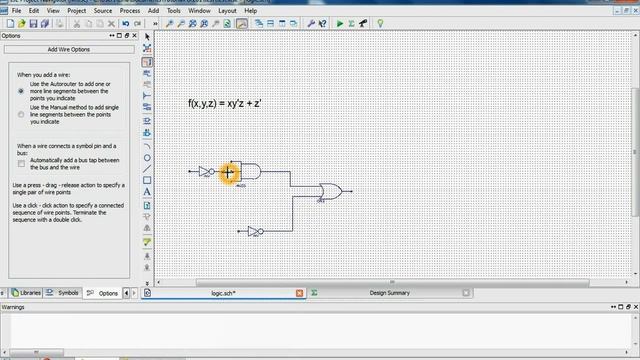Select the Rectangle drawing tool

coord(147,180)
